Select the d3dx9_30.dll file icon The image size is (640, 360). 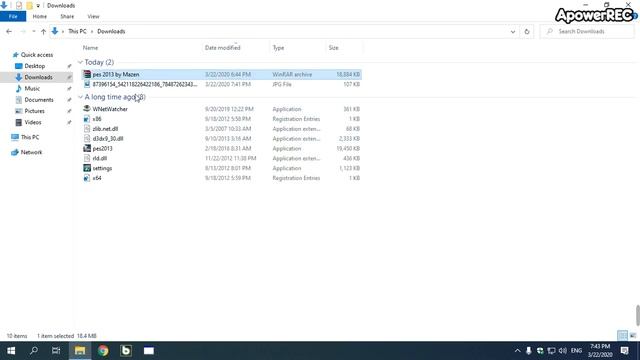tap(87, 138)
